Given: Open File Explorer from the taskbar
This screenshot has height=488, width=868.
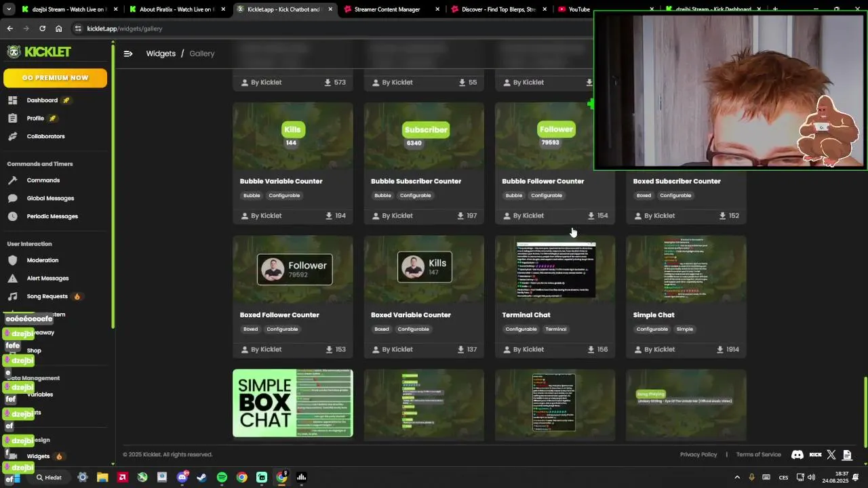Looking at the screenshot, I should click(102, 477).
